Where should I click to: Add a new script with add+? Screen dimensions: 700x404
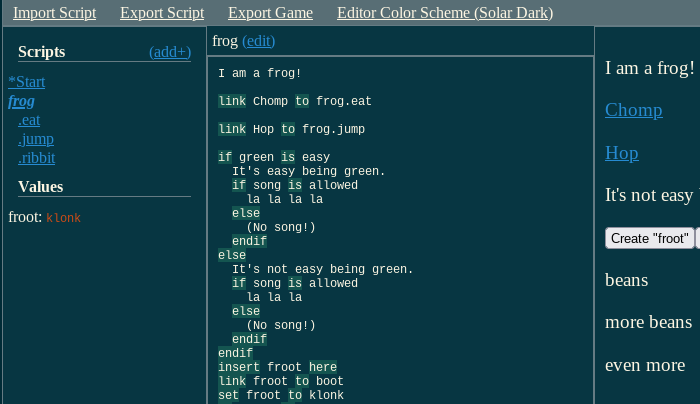170,52
